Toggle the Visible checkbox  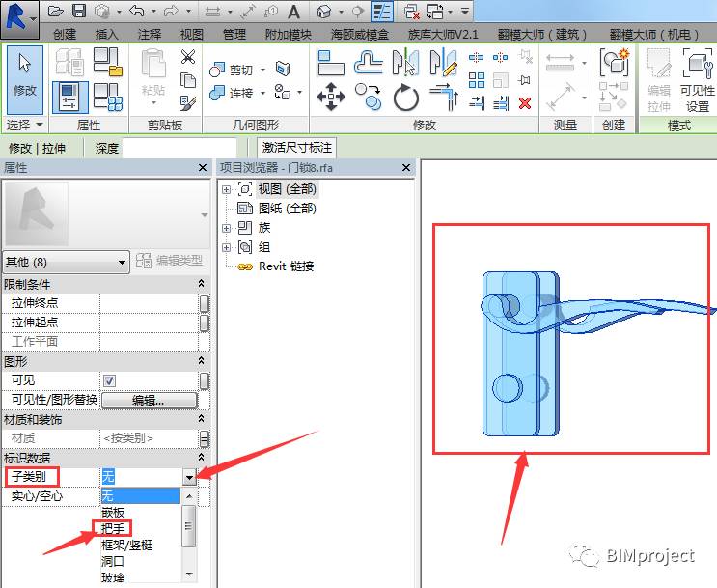pos(109,380)
